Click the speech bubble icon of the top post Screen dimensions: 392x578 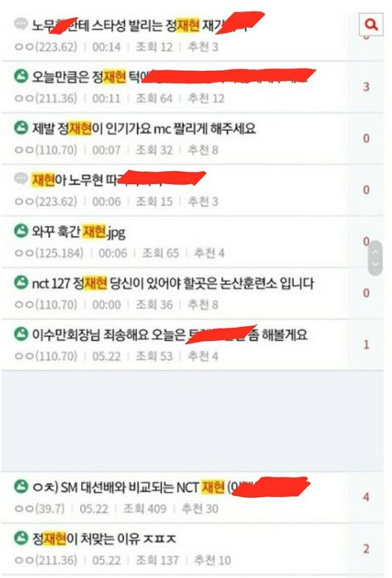coord(21,24)
